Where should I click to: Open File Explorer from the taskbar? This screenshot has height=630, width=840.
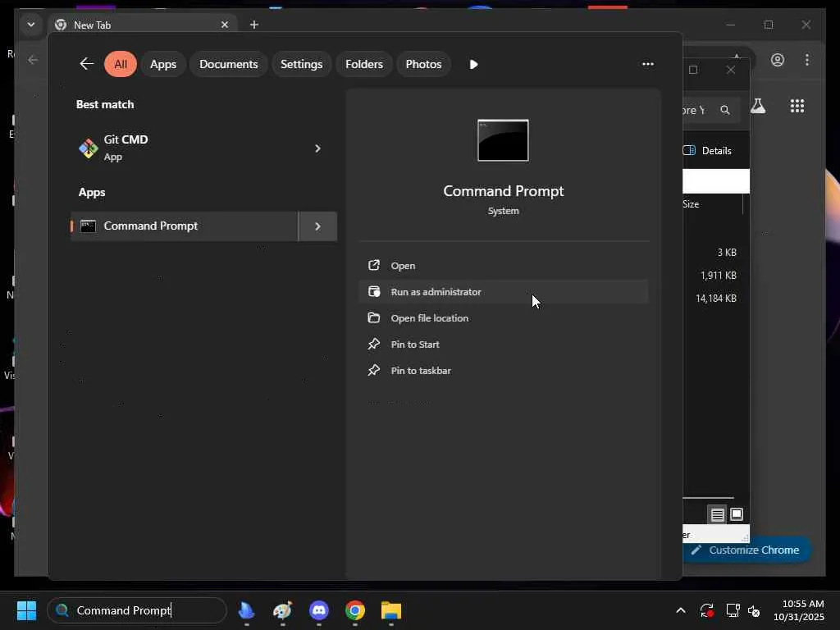click(x=391, y=610)
